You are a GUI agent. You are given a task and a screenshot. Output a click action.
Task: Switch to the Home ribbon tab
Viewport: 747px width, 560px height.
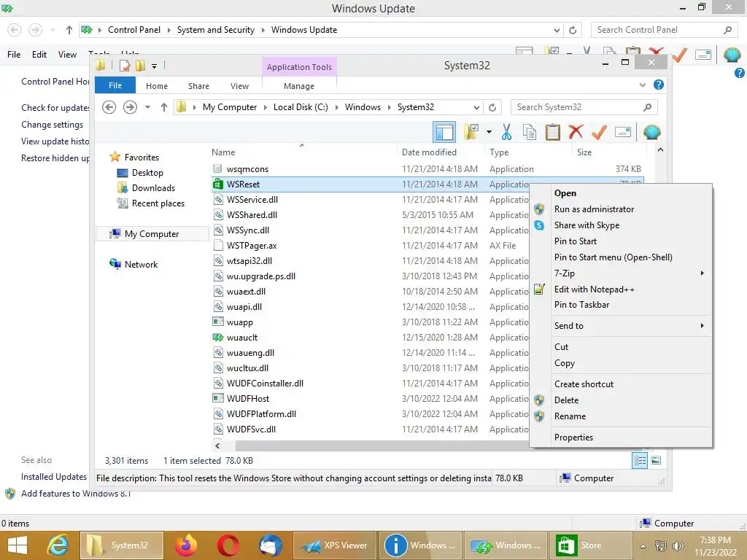coord(157,86)
